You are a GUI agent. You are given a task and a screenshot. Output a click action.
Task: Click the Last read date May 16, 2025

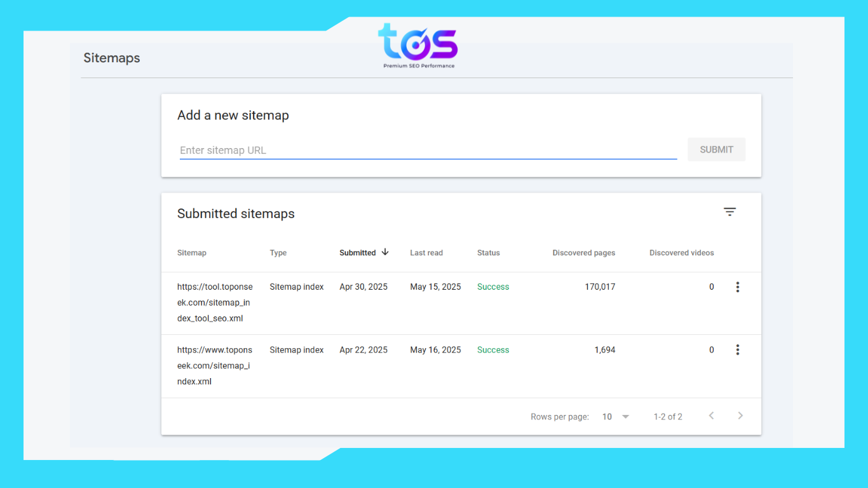coord(436,349)
